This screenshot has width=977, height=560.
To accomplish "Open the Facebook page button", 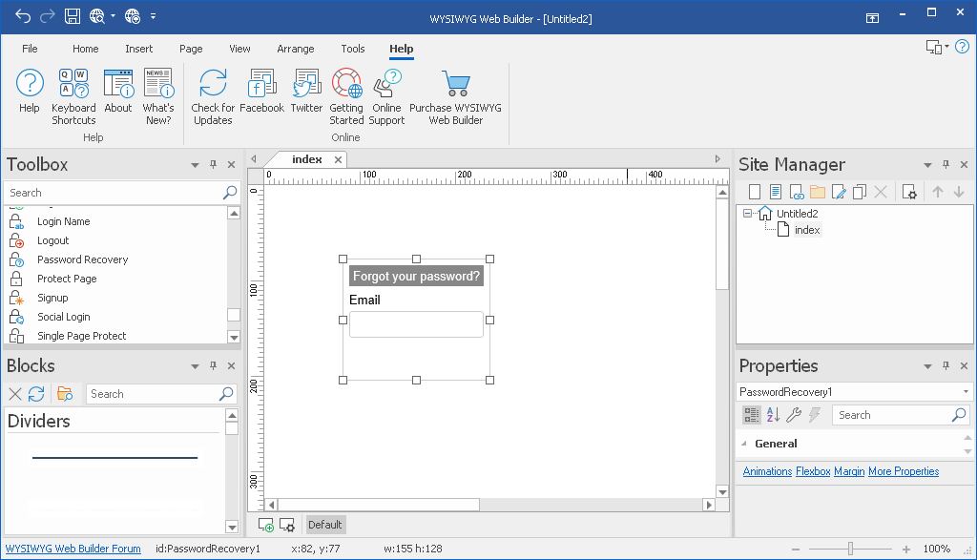I will pos(261,93).
